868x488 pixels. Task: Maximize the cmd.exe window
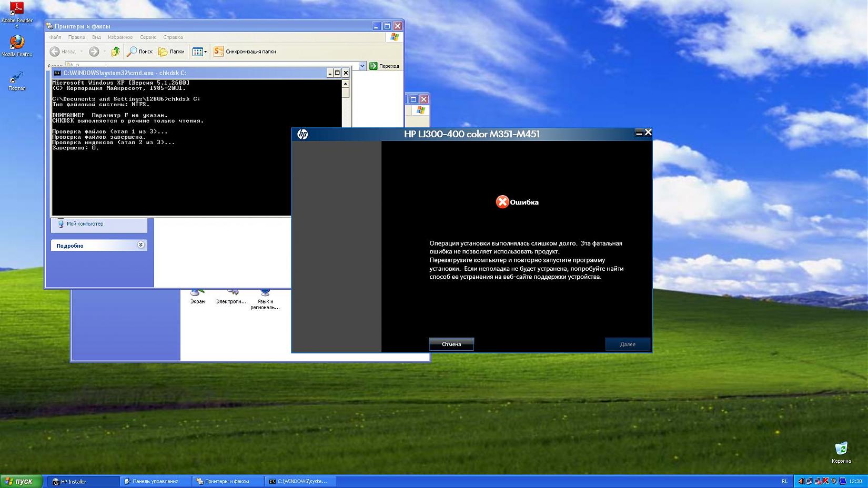(337, 73)
